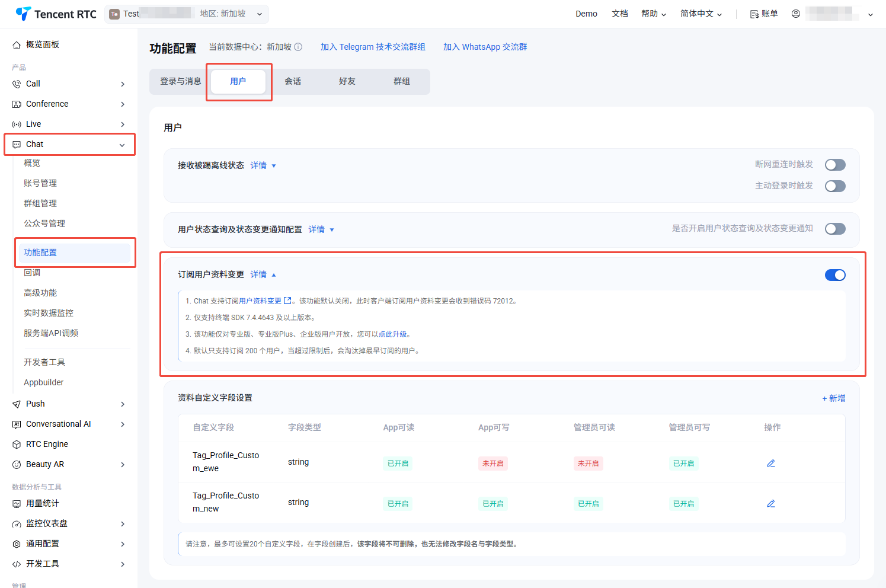The image size is (886, 588).
Task: Expand the 帮助 menu
Action: 654,14
